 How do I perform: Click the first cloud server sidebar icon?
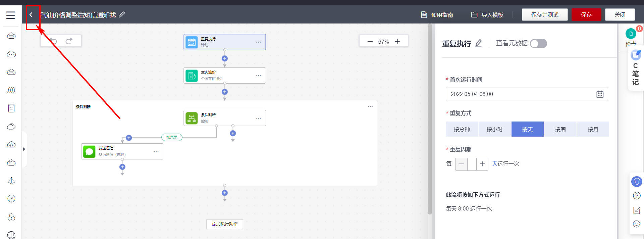pyautogui.click(x=11, y=36)
